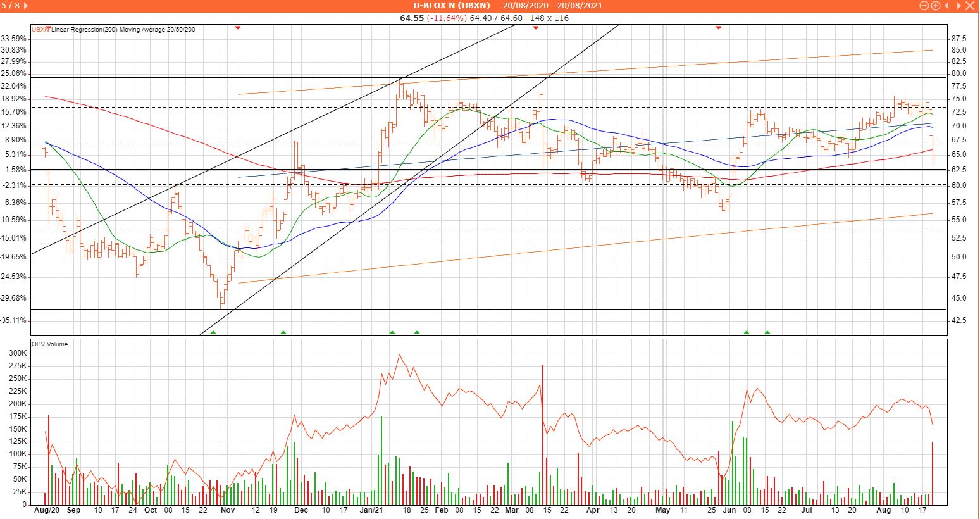Click the UBXN indicator legend label
This screenshot has width=980, height=519.
pos(40,29)
